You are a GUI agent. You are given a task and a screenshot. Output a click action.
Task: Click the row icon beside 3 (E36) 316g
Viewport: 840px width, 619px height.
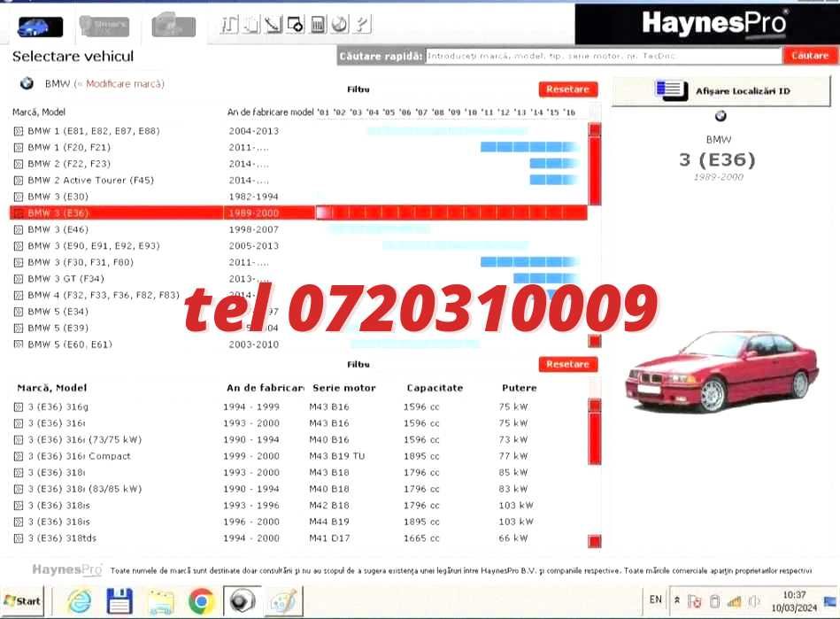click(19, 407)
